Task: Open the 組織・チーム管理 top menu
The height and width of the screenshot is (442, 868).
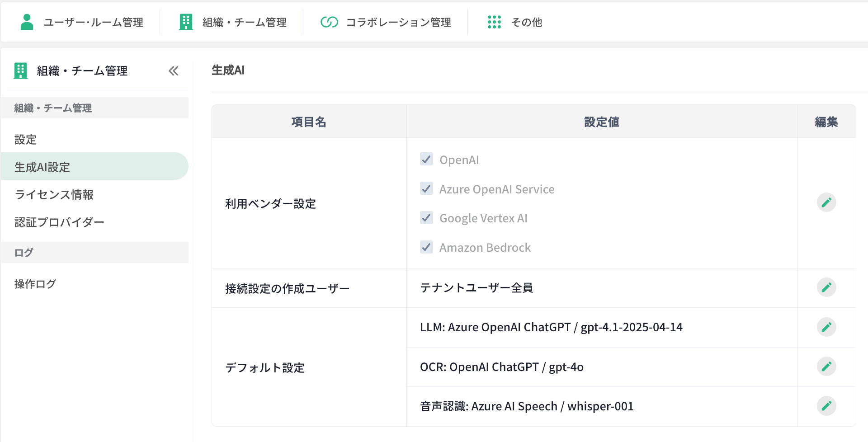Action: point(244,22)
